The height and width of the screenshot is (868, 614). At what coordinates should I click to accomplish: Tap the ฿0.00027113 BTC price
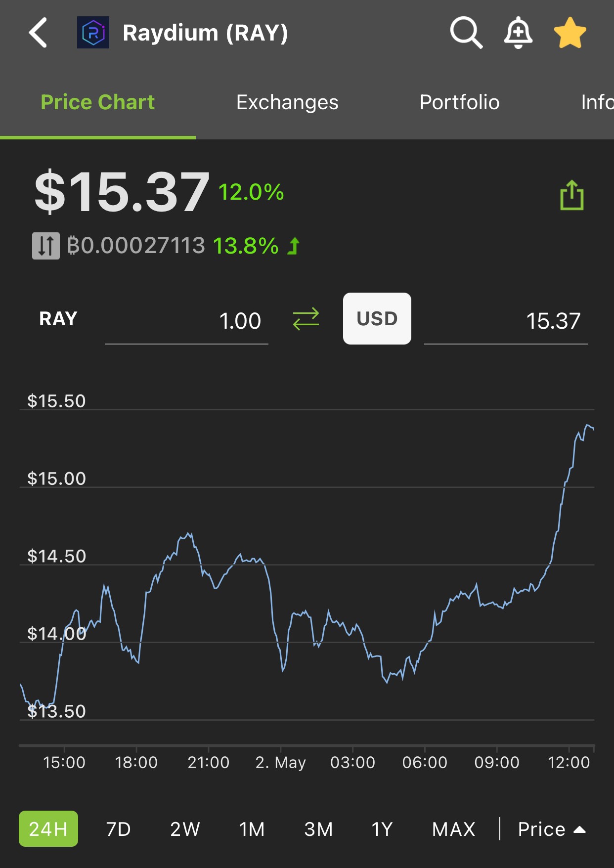(x=136, y=246)
